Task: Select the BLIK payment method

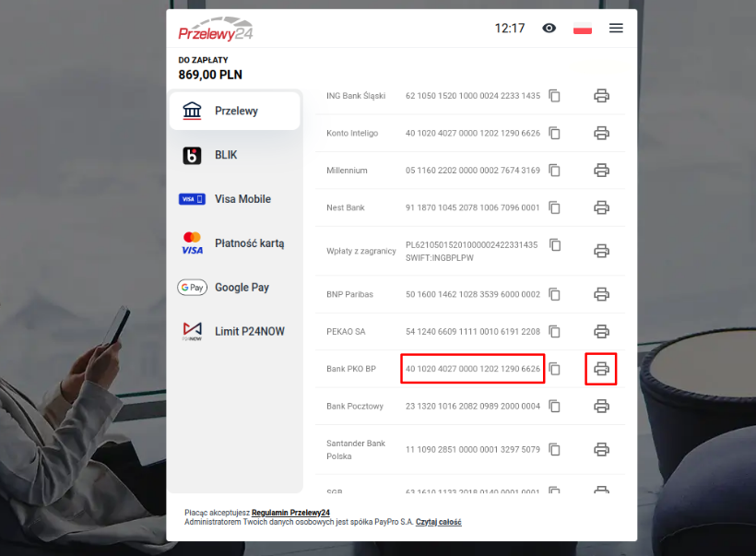Action: 235,155
